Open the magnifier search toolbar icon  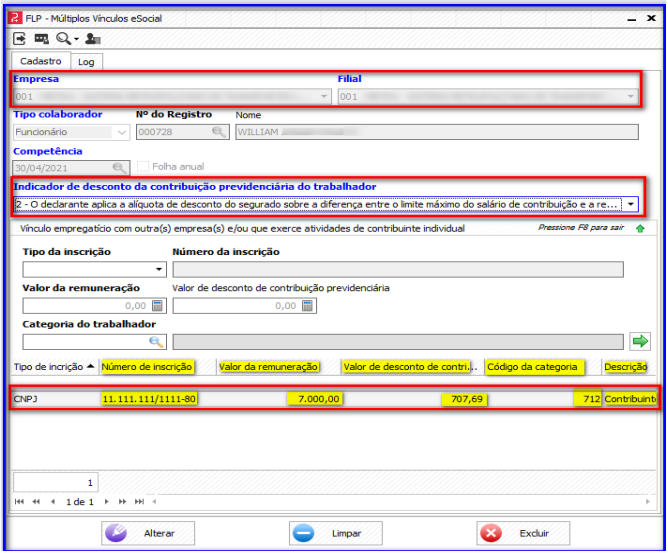[x=63, y=39]
